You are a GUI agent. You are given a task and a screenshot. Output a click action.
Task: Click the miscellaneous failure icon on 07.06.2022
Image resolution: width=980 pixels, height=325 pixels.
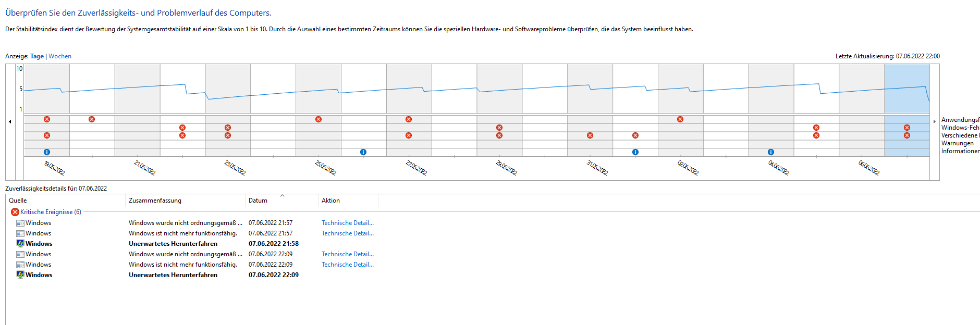click(907, 135)
